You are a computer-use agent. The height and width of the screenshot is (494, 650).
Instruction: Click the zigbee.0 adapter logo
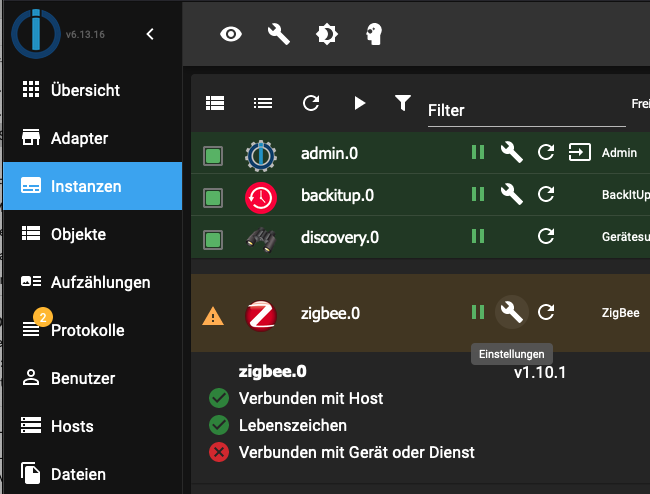pyautogui.click(x=261, y=315)
